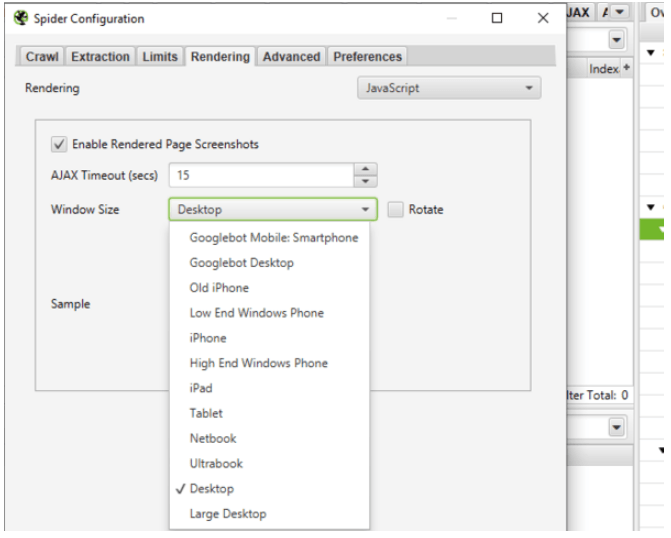Select Googlebot Desktop from the list
671x538 pixels.
coord(241,263)
